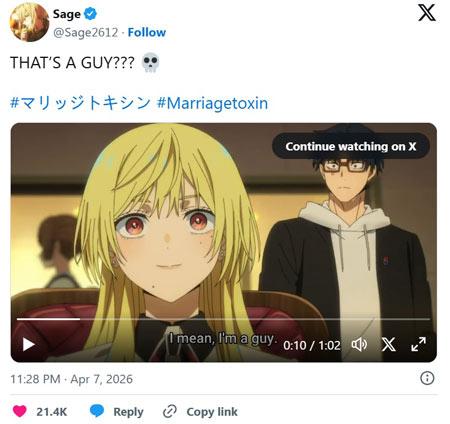Screen dimensions: 450x424
Task: Follow the @Sage2612 account
Action: (x=147, y=32)
